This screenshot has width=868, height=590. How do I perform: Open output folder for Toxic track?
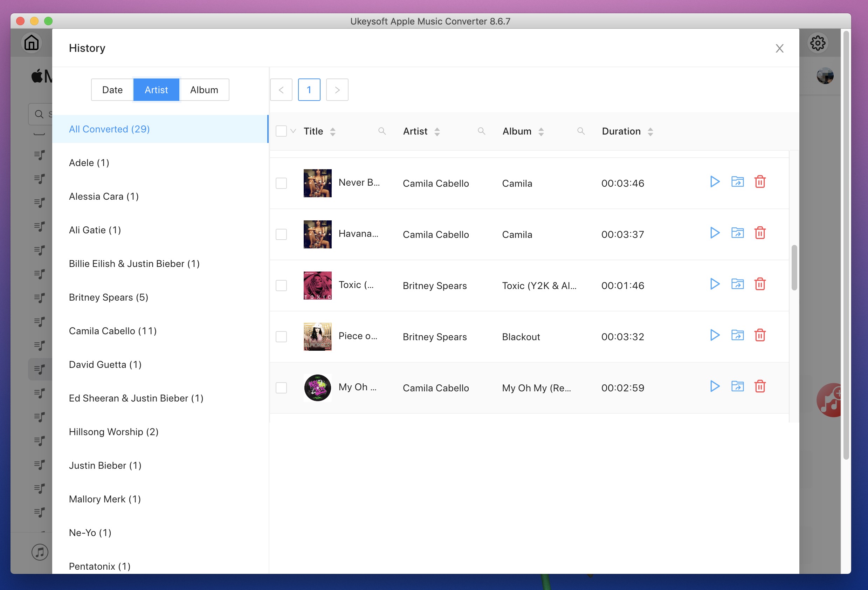737,284
